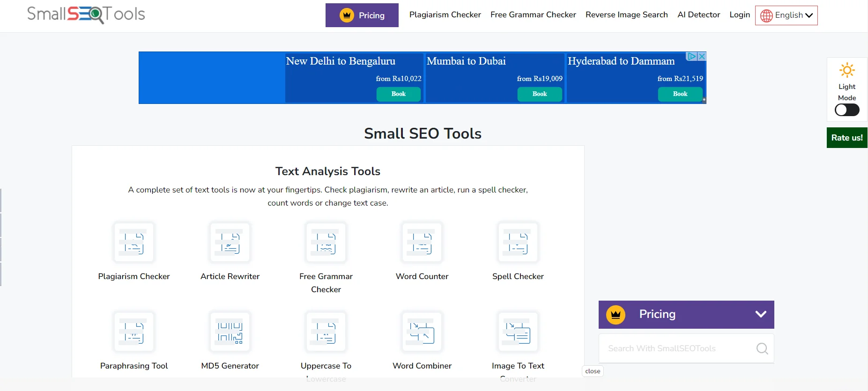
Task: Open AI Detector in the navigation
Action: click(699, 15)
